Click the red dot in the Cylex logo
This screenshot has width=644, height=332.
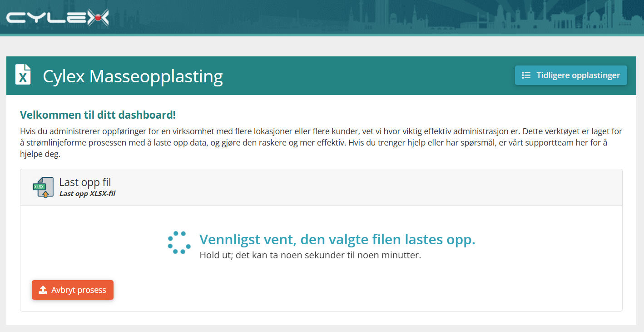point(97,18)
